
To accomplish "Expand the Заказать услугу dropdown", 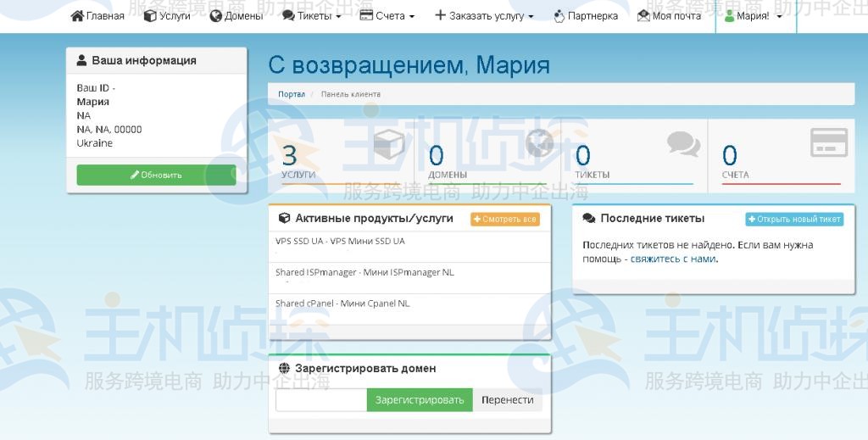I will tap(484, 16).
